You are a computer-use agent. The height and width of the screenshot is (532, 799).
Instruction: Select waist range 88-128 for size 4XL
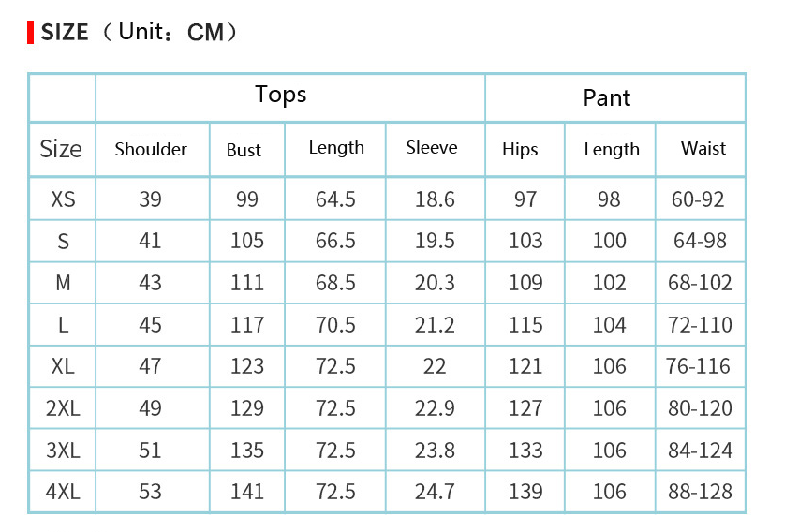[x=700, y=492]
